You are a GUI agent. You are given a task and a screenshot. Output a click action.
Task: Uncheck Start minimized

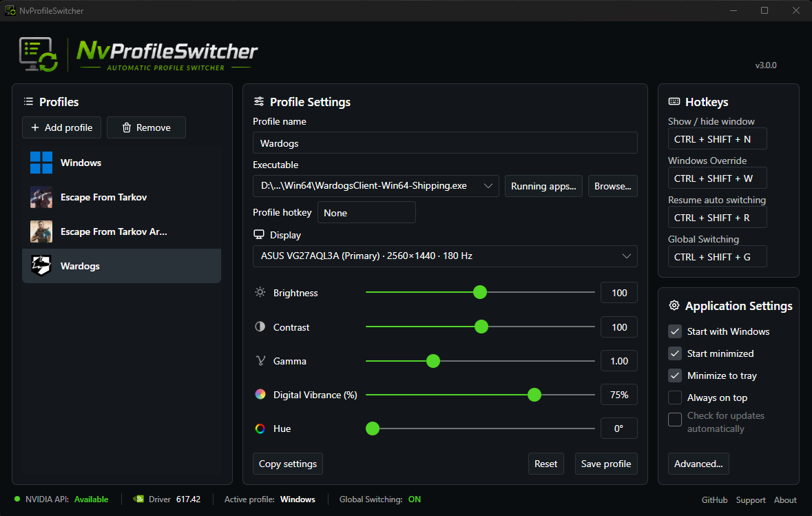675,354
